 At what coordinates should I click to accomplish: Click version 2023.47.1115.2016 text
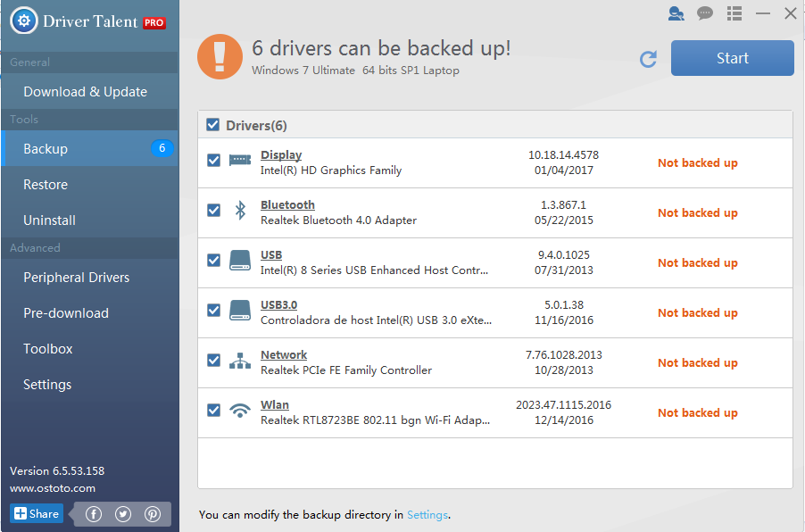[x=564, y=404]
